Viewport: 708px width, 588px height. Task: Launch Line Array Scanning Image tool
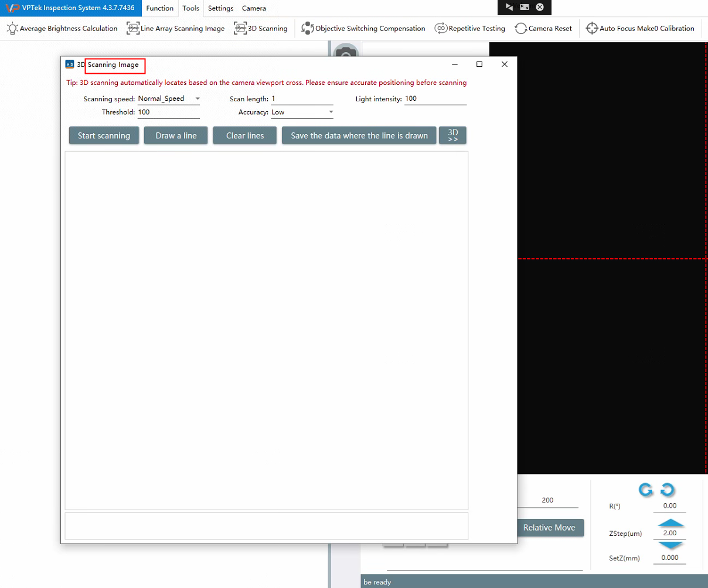coord(176,28)
